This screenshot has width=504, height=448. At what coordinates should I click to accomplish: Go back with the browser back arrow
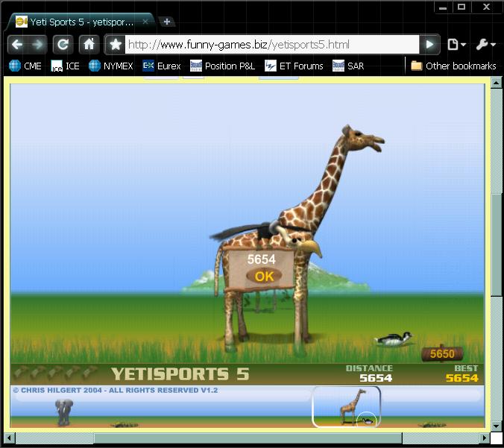pos(17,44)
